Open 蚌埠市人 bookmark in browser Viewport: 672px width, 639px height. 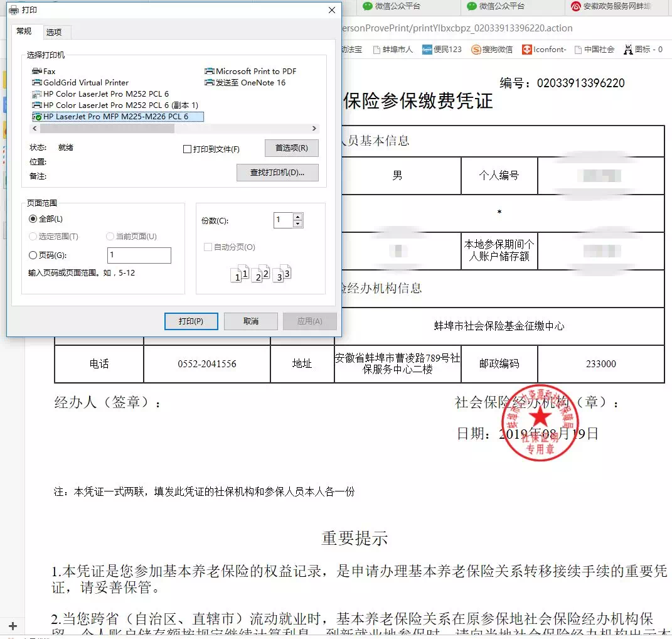pos(393,50)
